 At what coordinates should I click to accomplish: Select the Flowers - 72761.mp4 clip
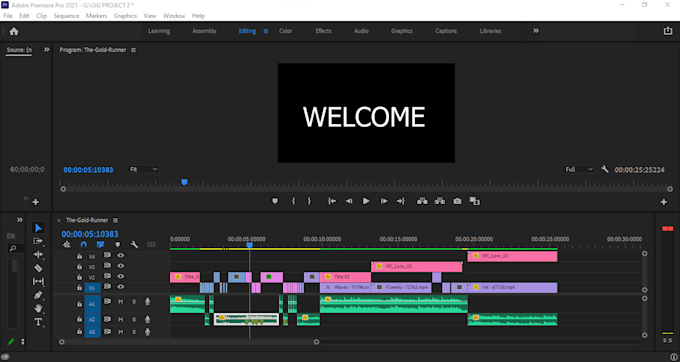pyautogui.click(x=402, y=287)
